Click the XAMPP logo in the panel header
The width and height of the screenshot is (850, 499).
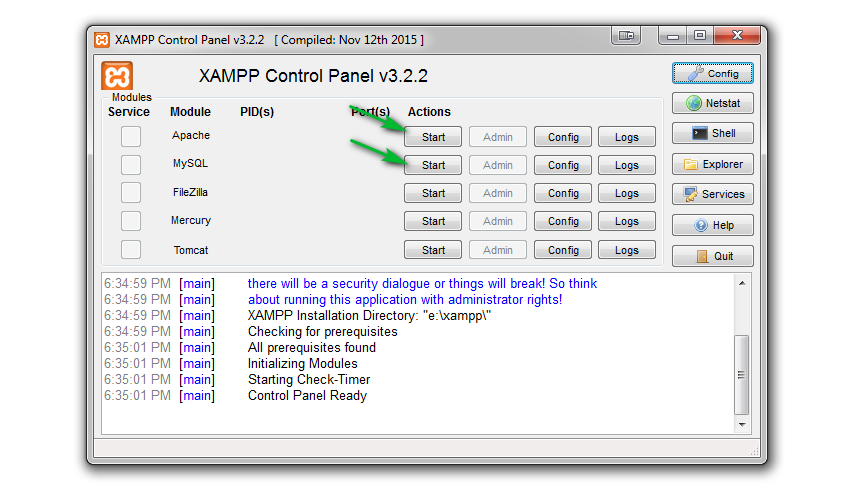click(x=117, y=75)
